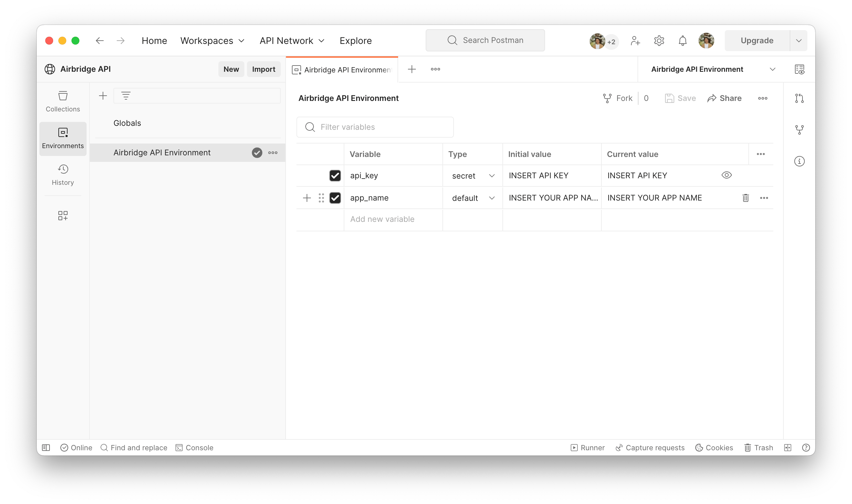Open the Collections sidebar panel
The height and width of the screenshot is (504, 852).
pos(63,101)
